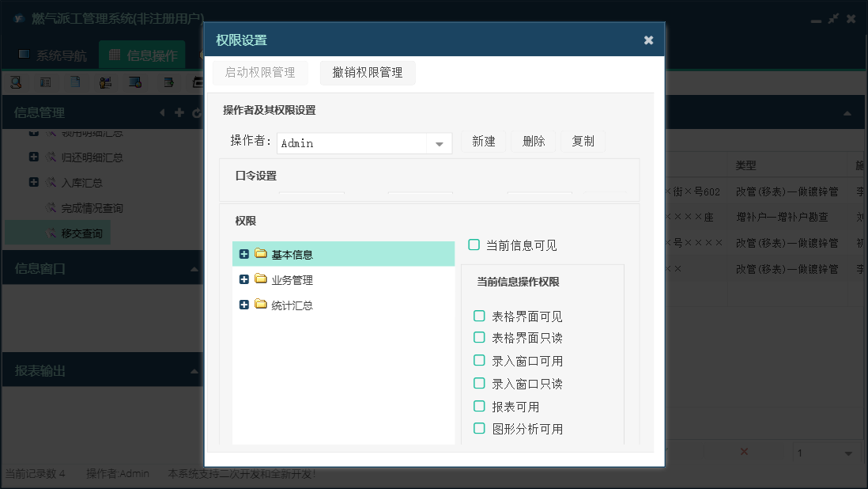Click the 操作者 Admin input field
868x489 pixels.
(x=352, y=143)
